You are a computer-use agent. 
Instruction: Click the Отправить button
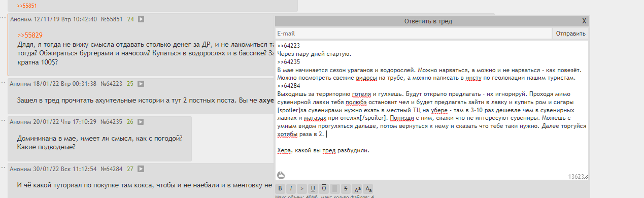point(571,34)
